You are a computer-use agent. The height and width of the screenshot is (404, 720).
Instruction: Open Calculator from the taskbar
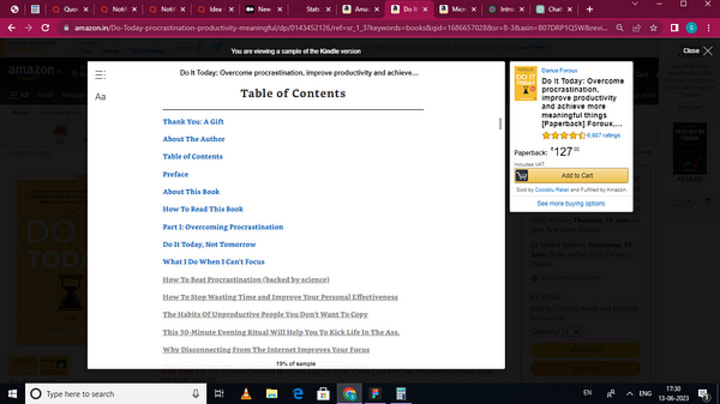[401, 394]
